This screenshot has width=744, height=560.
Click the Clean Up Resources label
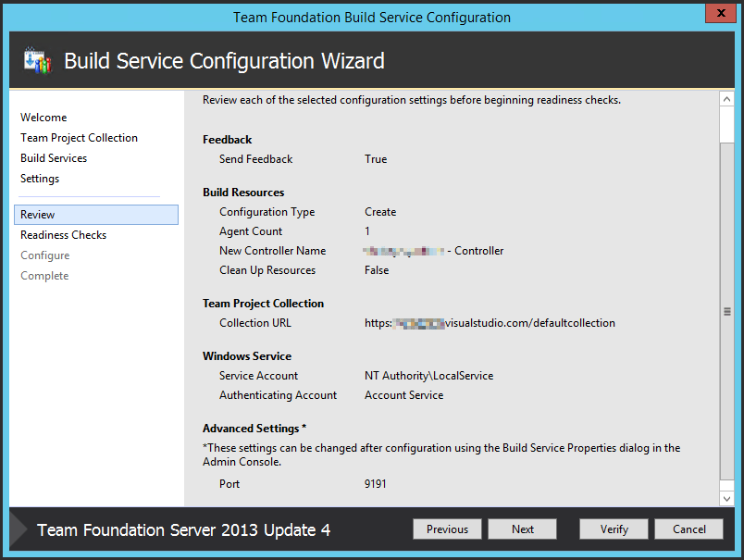click(x=267, y=270)
